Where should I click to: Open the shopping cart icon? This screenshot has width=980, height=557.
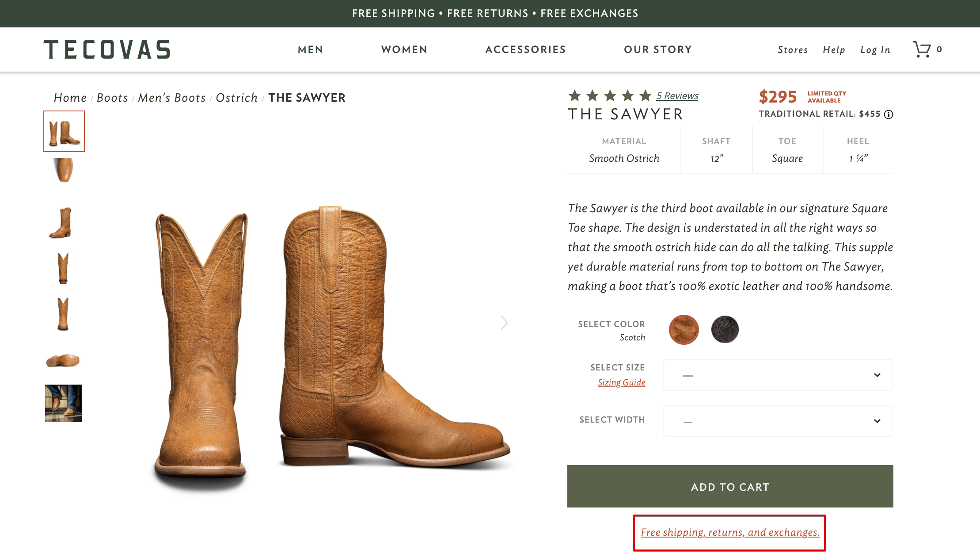[922, 50]
